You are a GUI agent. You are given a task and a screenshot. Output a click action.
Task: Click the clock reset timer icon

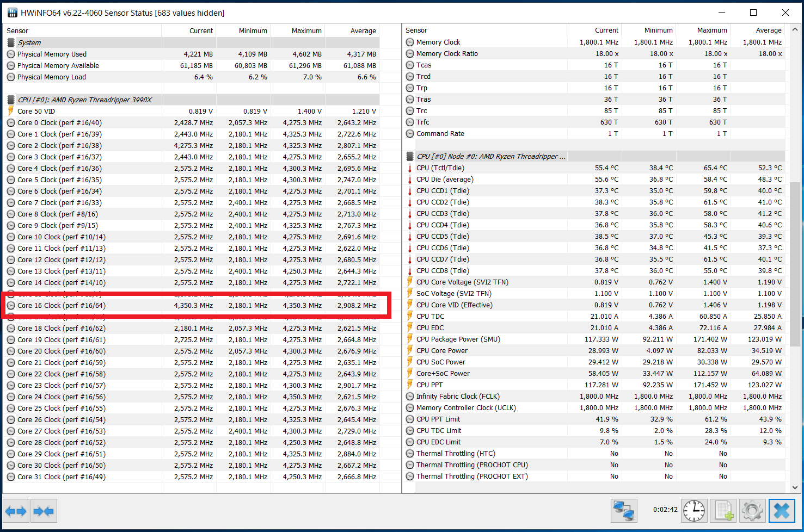[694, 511]
